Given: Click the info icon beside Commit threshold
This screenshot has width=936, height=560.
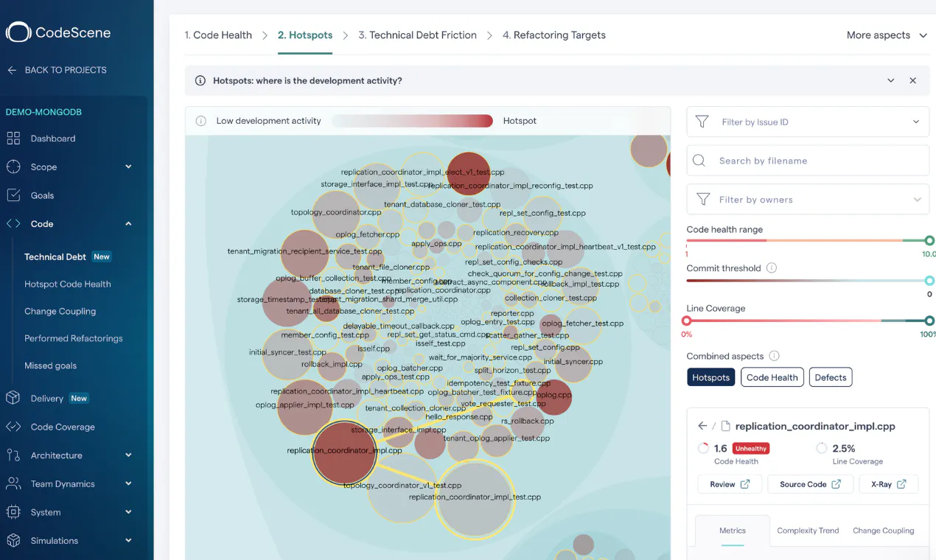Looking at the screenshot, I should [772, 268].
